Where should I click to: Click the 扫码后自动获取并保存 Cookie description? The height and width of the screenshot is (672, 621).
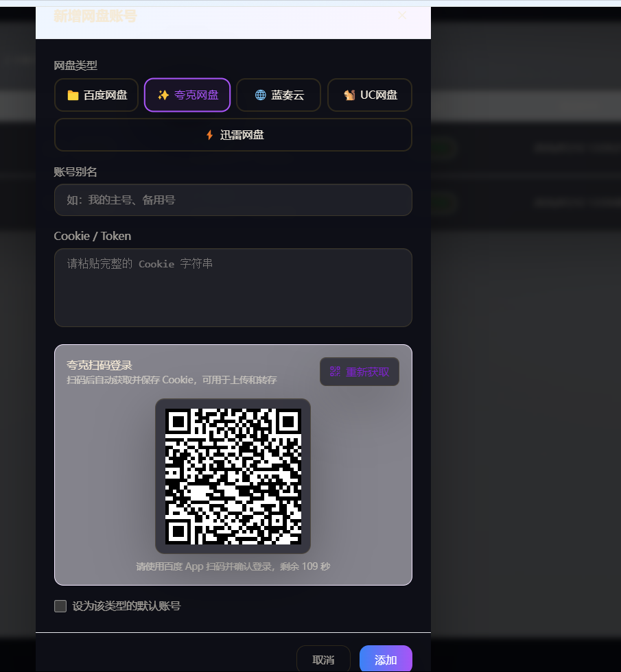point(172,380)
